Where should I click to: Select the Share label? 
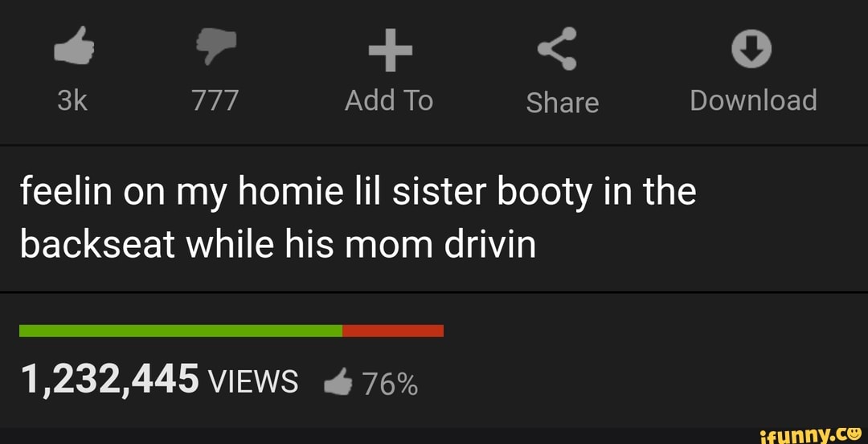[x=562, y=103]
